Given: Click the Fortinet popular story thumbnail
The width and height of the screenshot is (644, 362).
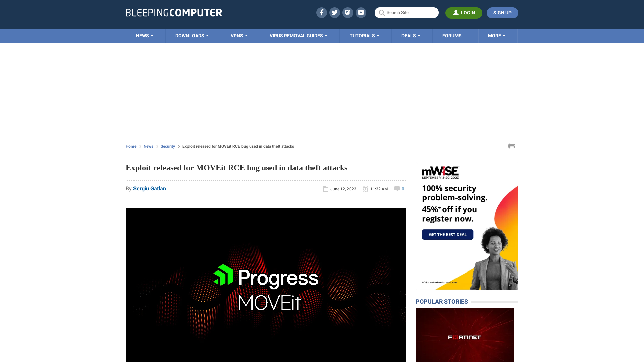Looking at the screenshot, I should [x=465, y=337].
